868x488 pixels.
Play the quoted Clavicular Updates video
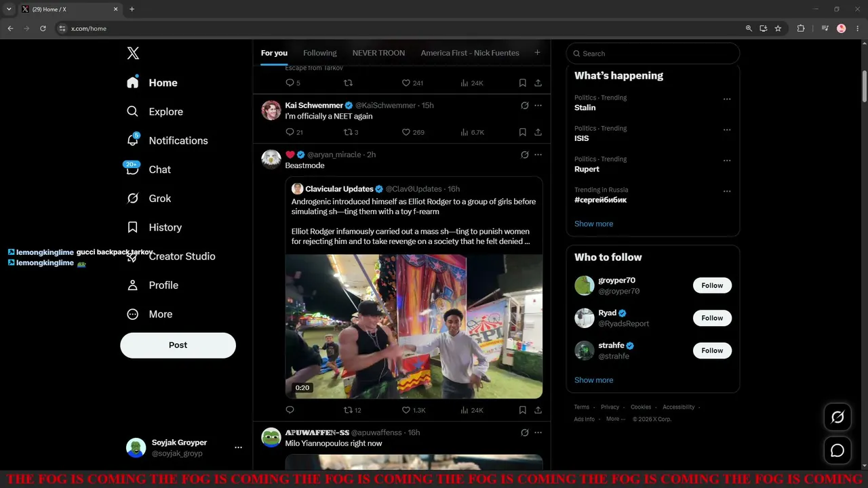[414, 326]
